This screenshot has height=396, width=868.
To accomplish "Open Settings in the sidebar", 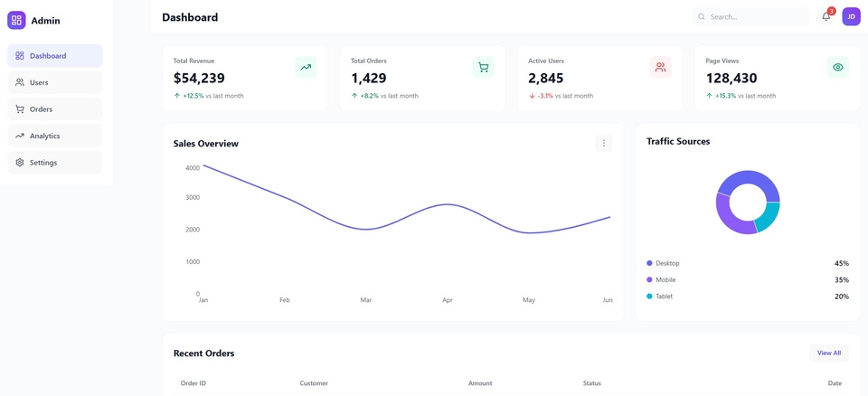I will tap(55, 162).
